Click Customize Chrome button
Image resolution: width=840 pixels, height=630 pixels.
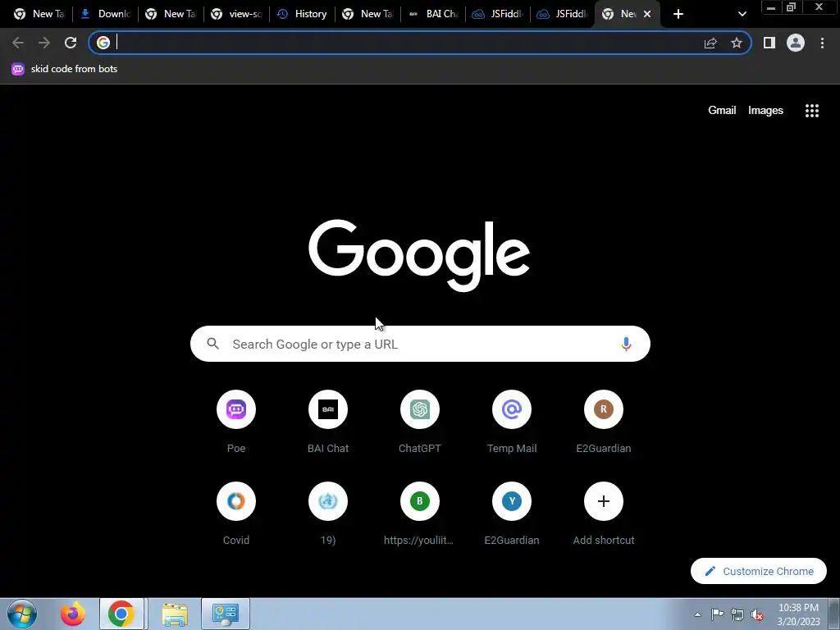pyautogui.click(x=759, y=571)
